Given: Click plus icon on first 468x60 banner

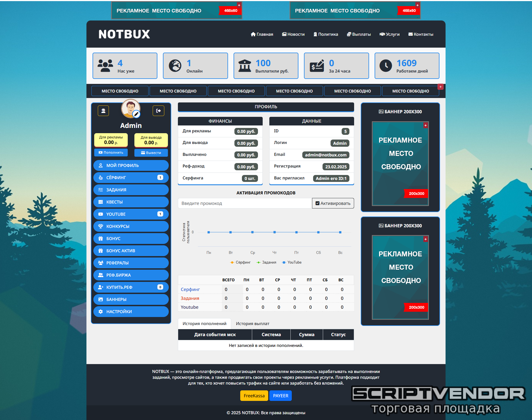Looking at the screenshot, I should click(x=239, y=5).
